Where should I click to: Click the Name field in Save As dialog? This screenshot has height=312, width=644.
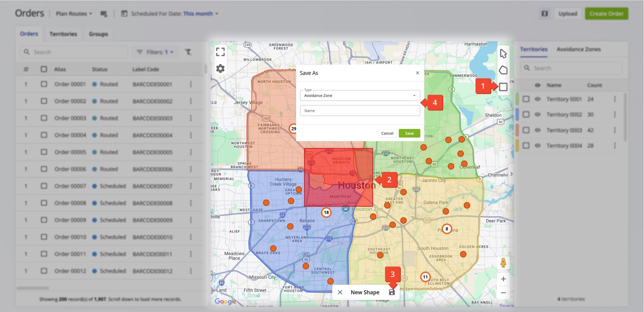coord(360,111)
